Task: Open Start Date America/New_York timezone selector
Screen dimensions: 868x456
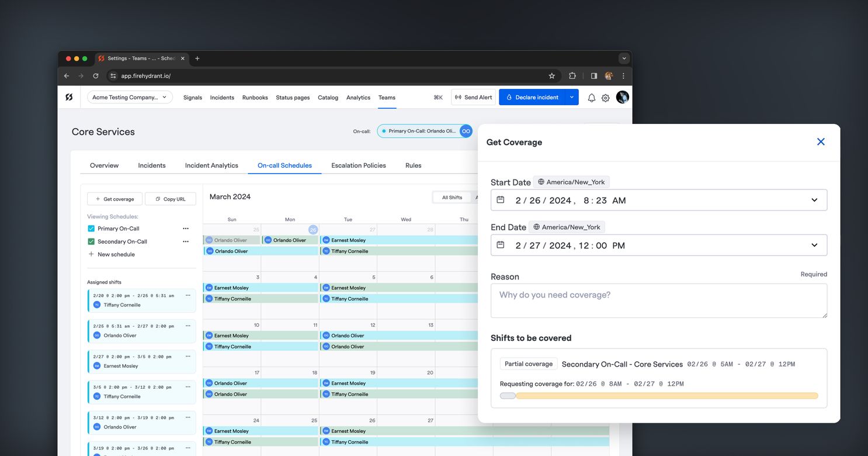Action: click(x=571, y=182)
